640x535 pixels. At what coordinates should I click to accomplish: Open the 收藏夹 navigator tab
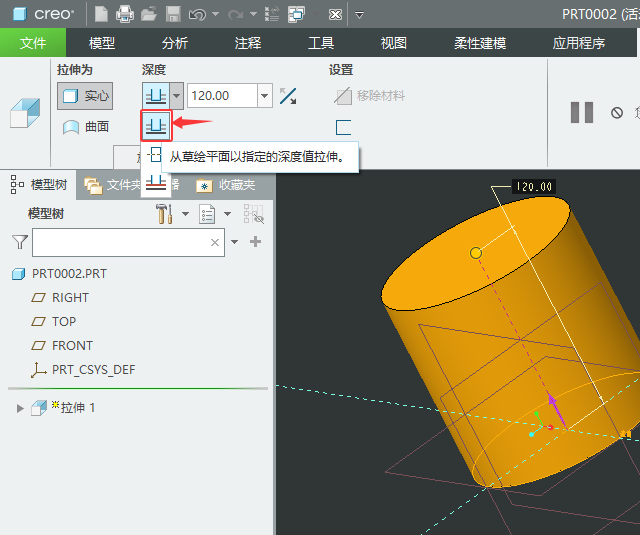click(226, 185)
